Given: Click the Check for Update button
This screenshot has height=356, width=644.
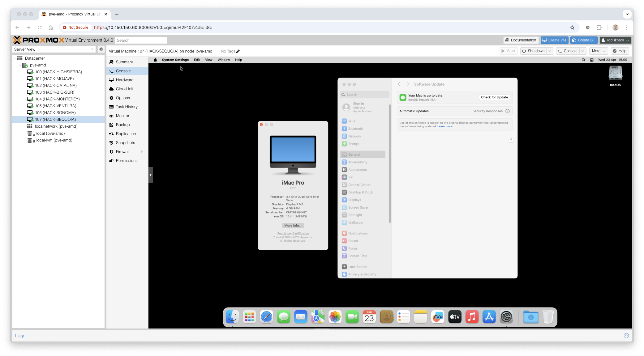Looking at the screenshot, I should tap(494, 97).
